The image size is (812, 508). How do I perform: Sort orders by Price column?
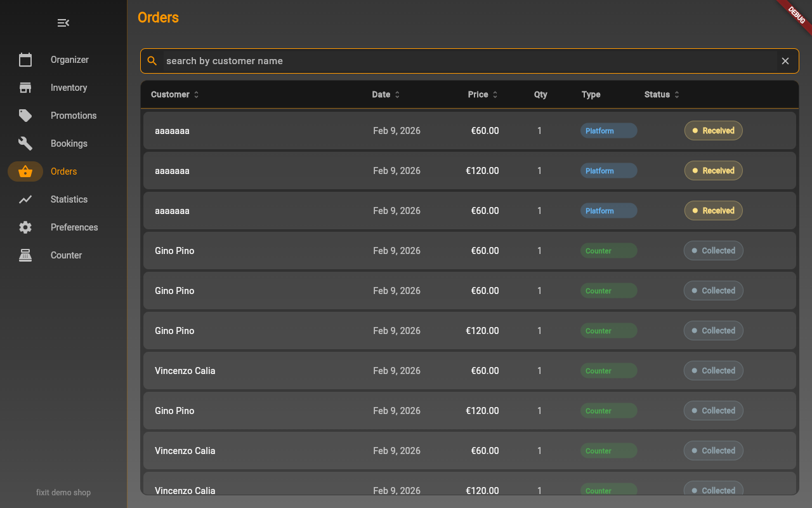[483, 95]
